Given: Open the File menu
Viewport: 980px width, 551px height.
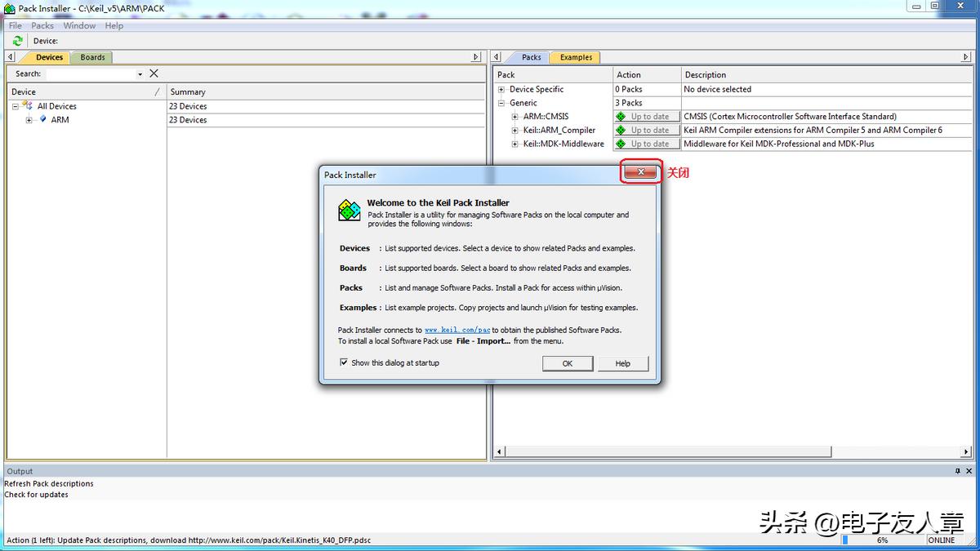Looking at the screenshot, I should tap(16, 25).
